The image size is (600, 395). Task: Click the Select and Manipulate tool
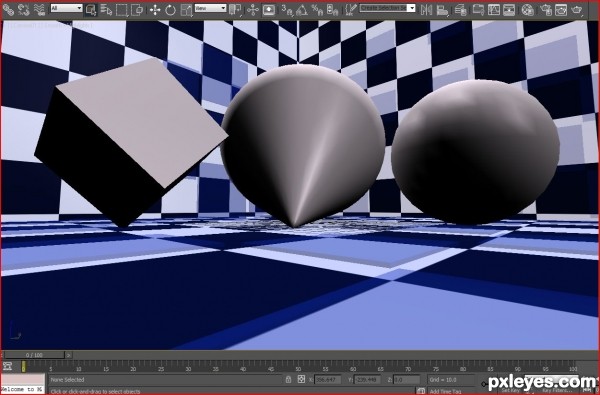coord(253,10)
